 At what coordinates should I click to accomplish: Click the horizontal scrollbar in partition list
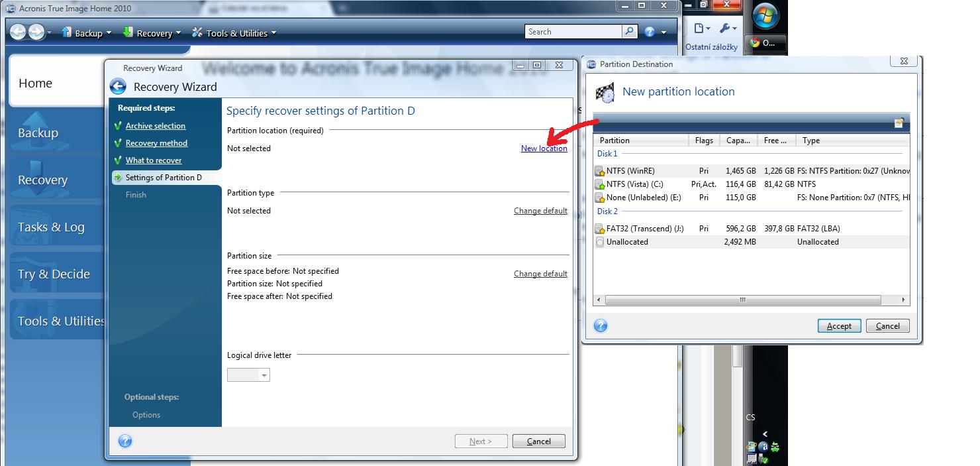click(x=743, y=300)
